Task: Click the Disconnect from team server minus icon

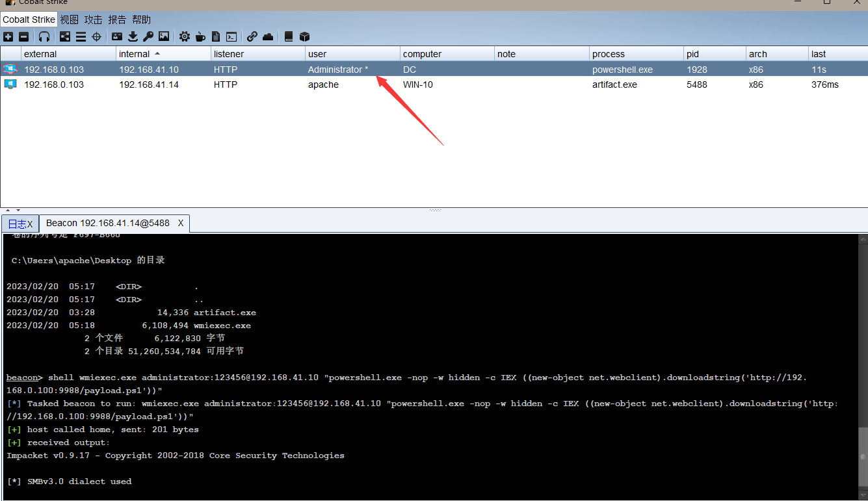Action: tap(24, 37)
